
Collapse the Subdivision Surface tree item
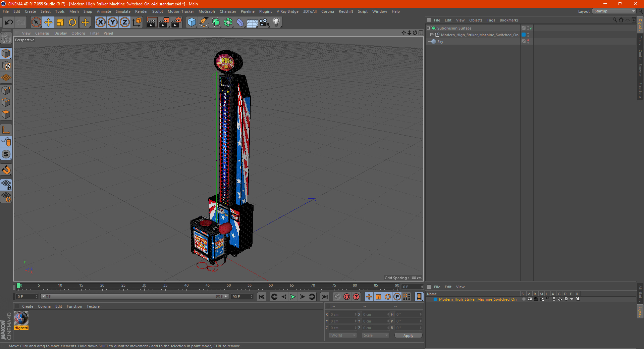coord(428,28)
